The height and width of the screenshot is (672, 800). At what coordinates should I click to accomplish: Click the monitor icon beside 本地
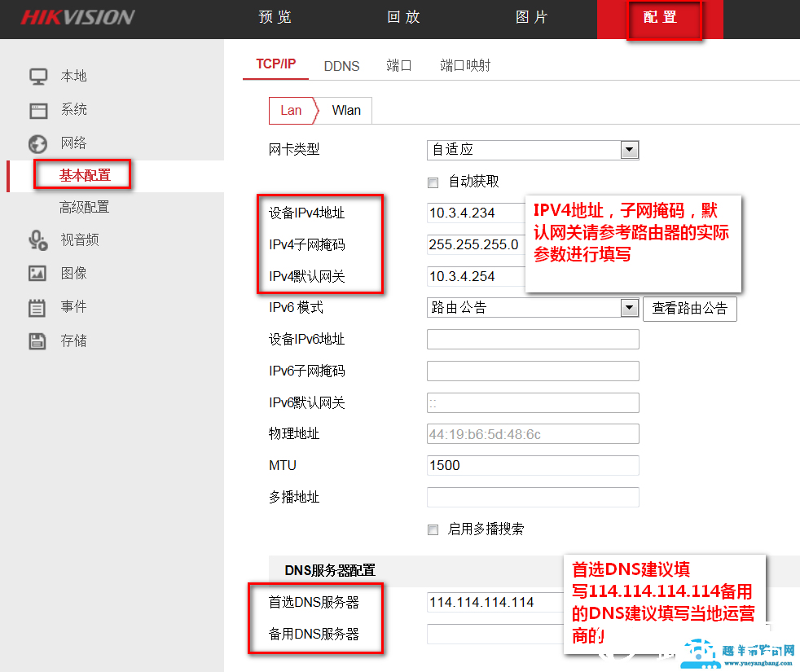pos(38,77)
